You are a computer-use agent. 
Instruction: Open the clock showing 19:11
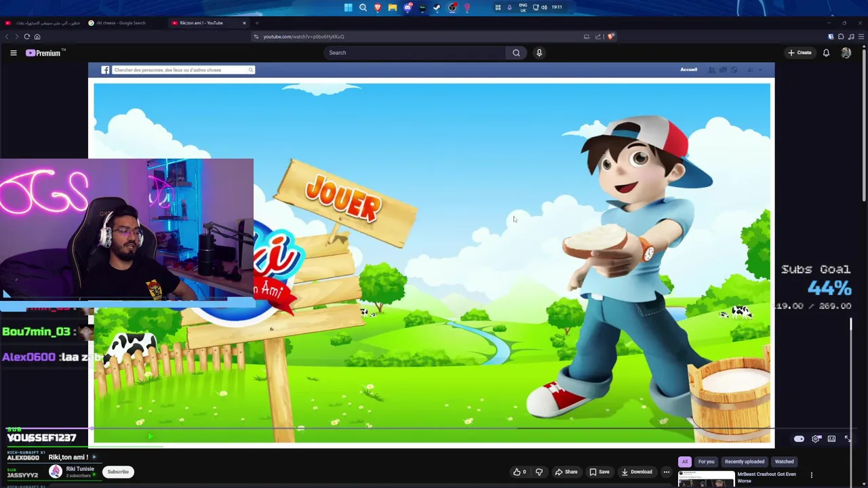(x=557, y=7)
